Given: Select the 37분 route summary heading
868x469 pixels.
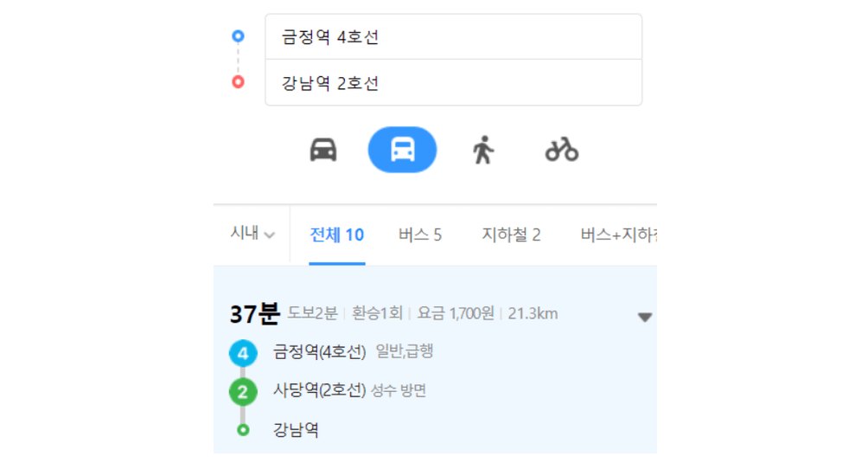Looking at the screenshot, I should click(255, 314).
